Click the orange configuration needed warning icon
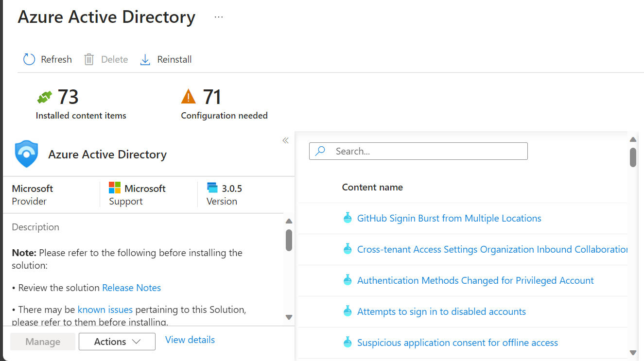 click(x=188, y=97)
